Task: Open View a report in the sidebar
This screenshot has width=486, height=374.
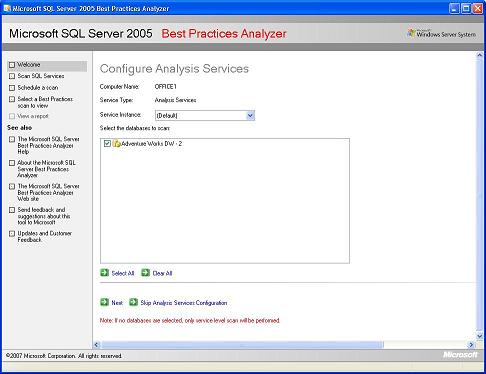Action: (33, 116)
